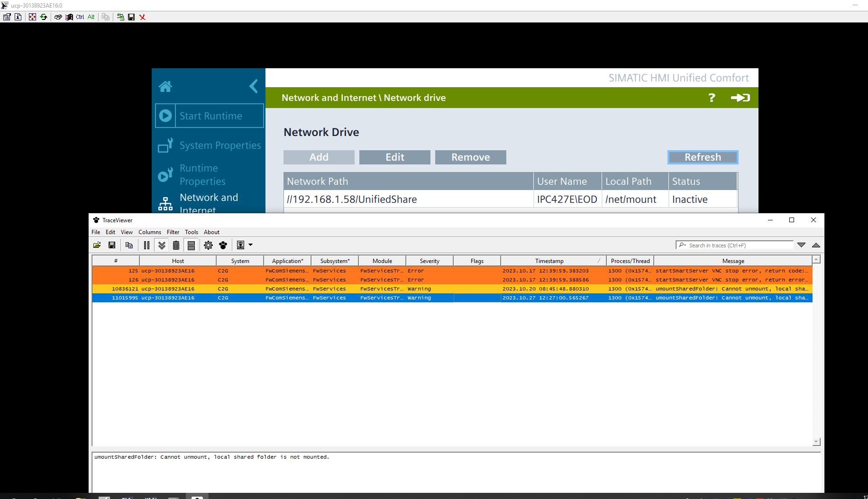The image size is (868, 499).
Task: Select warning trace row 11015995
Action: click(452, 298)
